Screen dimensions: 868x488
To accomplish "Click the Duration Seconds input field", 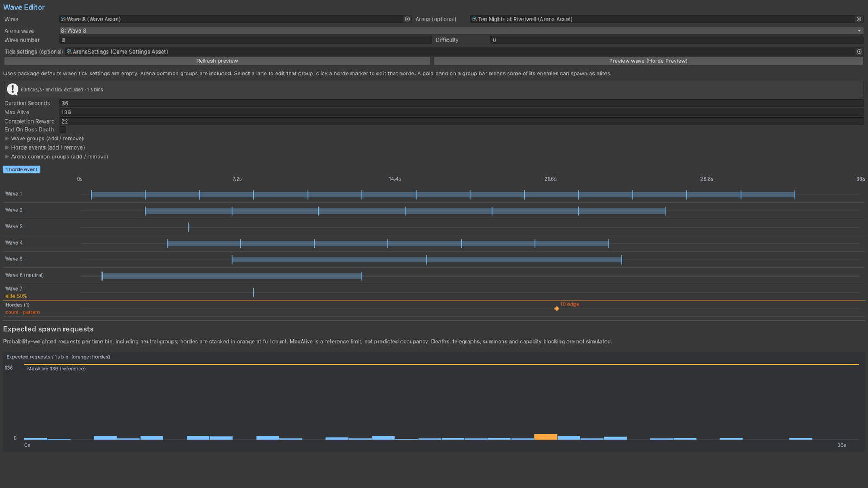I will [x=461, y=103].
